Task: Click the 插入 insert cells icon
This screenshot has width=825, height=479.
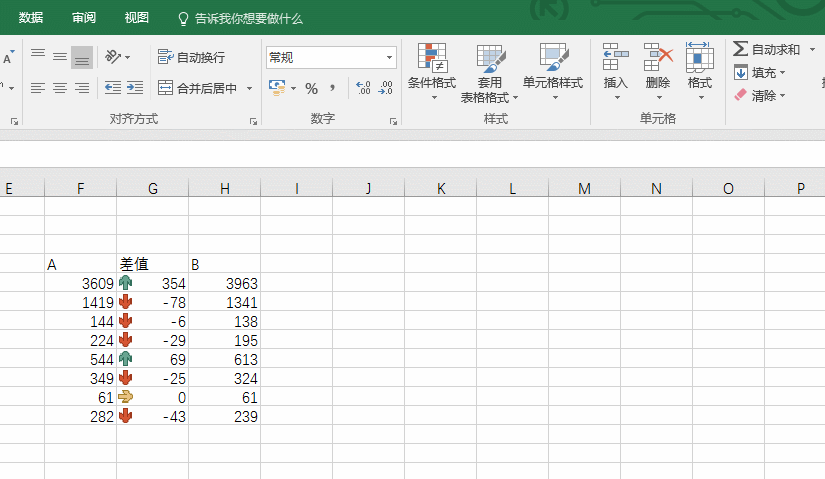Action: tap(616, 59)
